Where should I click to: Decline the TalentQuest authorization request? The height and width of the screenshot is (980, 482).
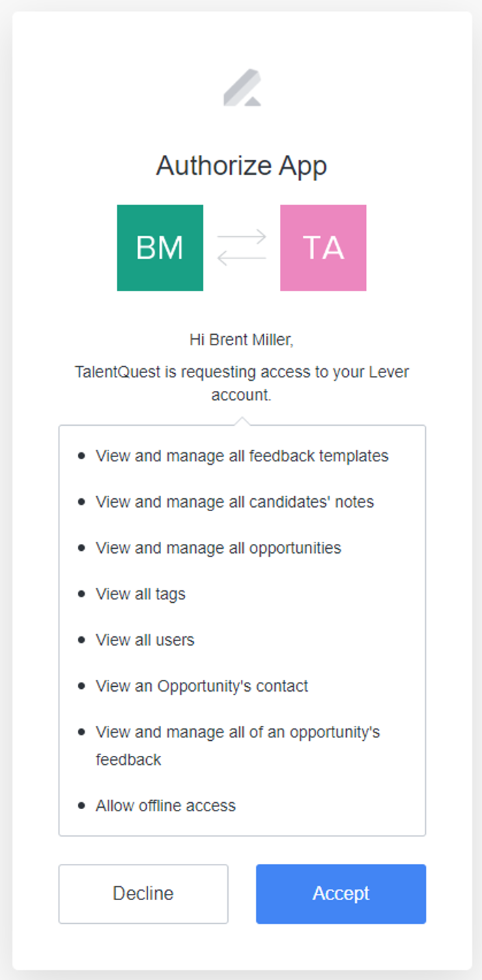tap(143, 893)
